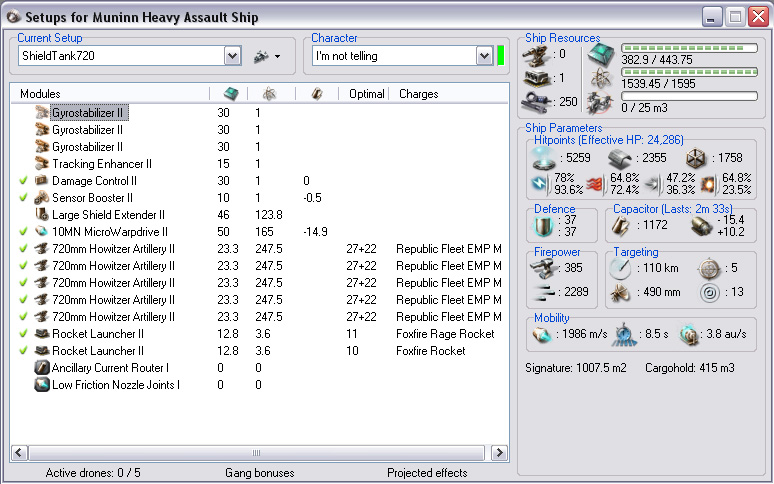774x484 pixels.
Task: Expand the Character selection dropdown
Action: (x=483, y=56)
